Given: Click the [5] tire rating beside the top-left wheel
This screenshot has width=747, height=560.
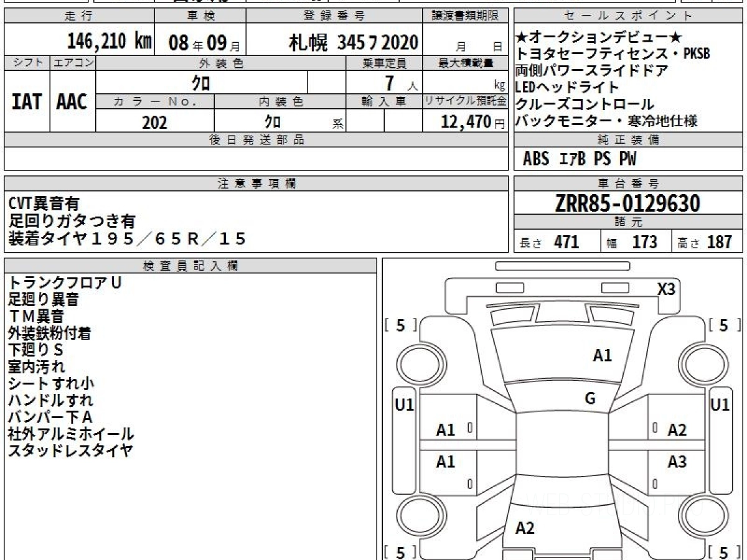Looking at the screenshot, I should (x=400, y=325).
